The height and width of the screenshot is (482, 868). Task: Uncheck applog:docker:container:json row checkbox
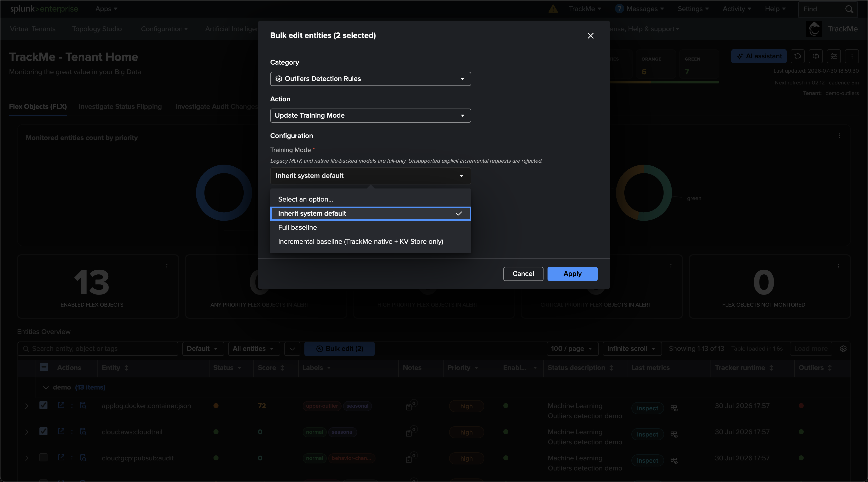[x=43, y=405]
